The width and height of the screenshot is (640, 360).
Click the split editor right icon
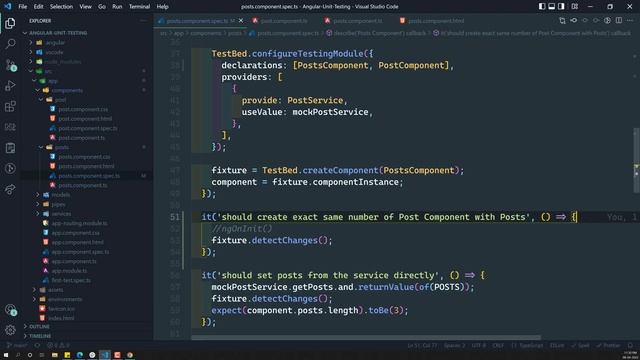tap(619, 20)
